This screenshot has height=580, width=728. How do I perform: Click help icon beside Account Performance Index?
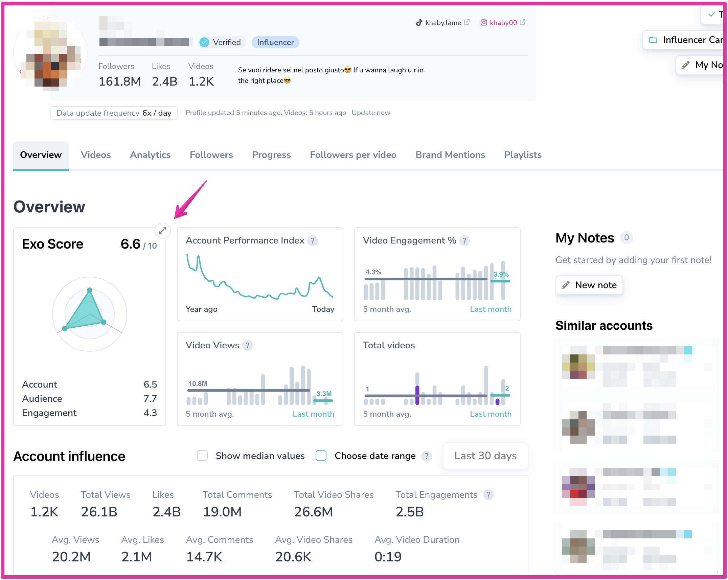tap(313, 241)
